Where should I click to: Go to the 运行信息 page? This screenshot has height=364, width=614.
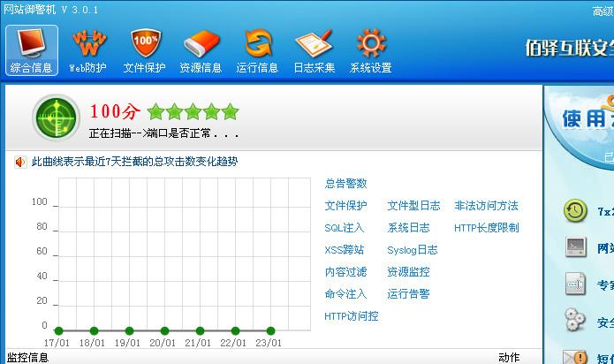(257, 50)
